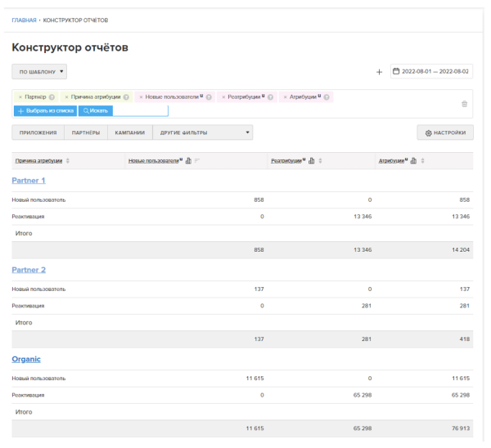This screenshot has height=448, width=491.
Task: Select the Кампании filter tab
Action: click(x=129, y=132)
